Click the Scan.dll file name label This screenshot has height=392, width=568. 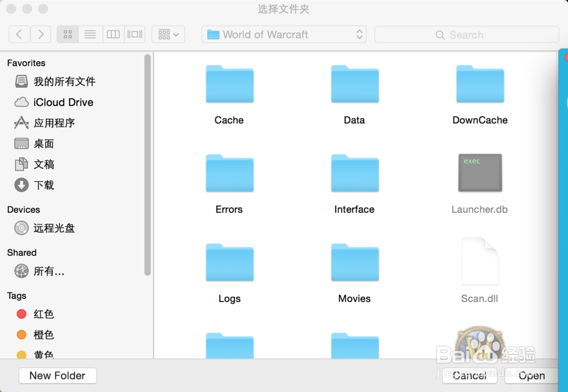[x=479, y=298]
